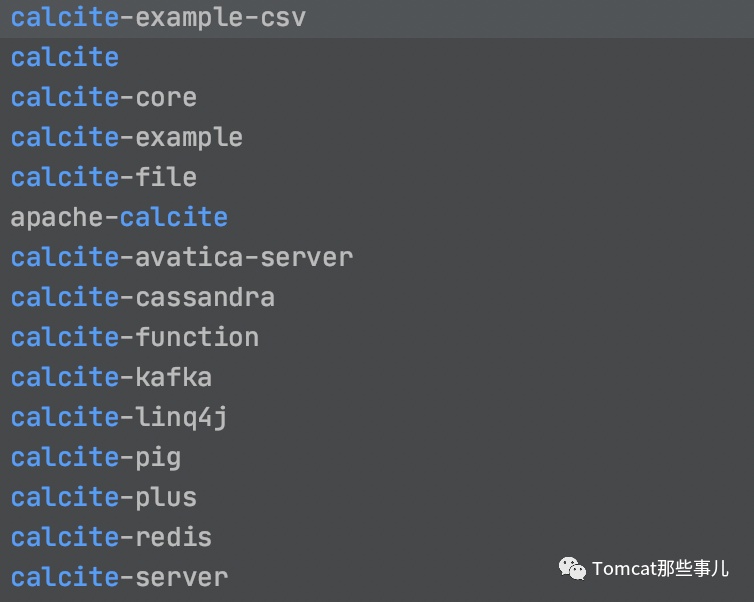Choose the calcite-cassandra entry
This screenshot has width=754, height=602.
coord(143,298)
